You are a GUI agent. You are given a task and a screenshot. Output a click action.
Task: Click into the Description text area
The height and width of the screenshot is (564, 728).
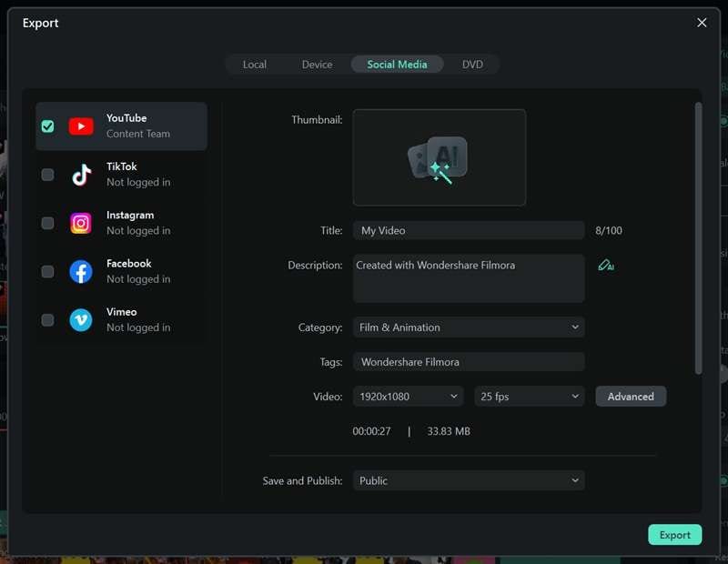click(x=469, y=278)
